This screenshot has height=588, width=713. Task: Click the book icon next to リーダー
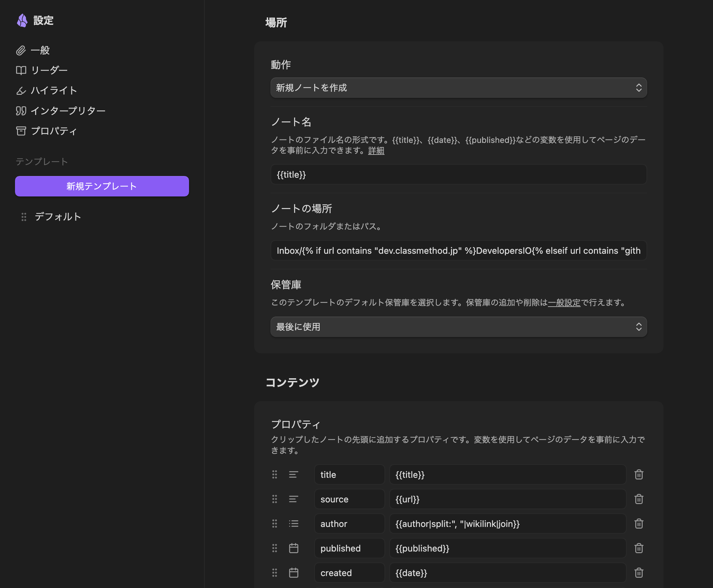pyautogui.click(x=21, y=70)
